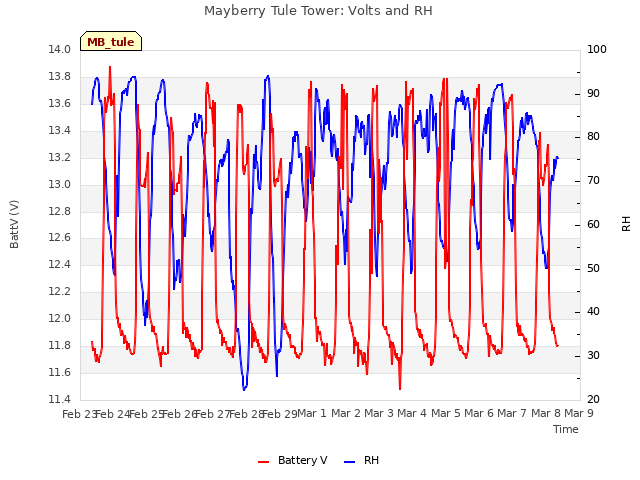Click the 50 RH tick label
640x480 pixels.
coord(593,269)
